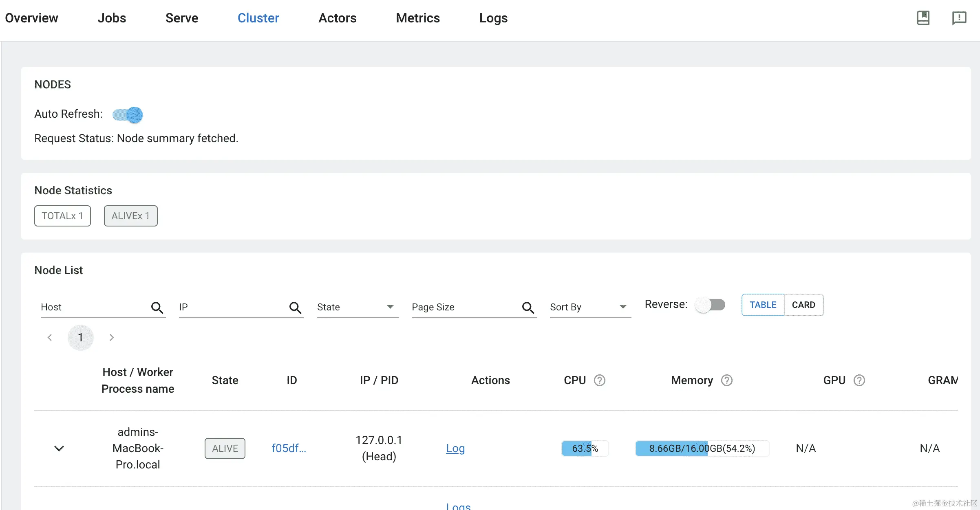The width and height of the screenshot is (980, 510).
Task: Click the Memory column help icon
Action: pos(726,380)
